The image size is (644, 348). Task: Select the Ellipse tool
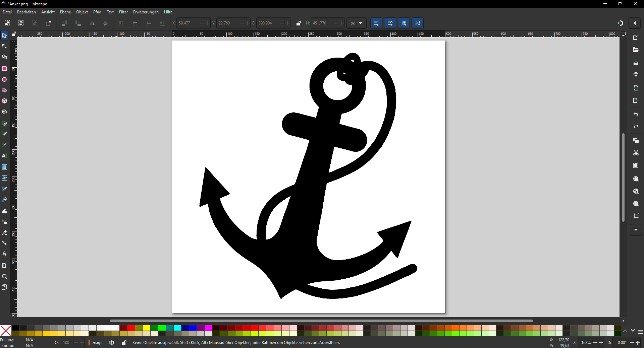4,79
